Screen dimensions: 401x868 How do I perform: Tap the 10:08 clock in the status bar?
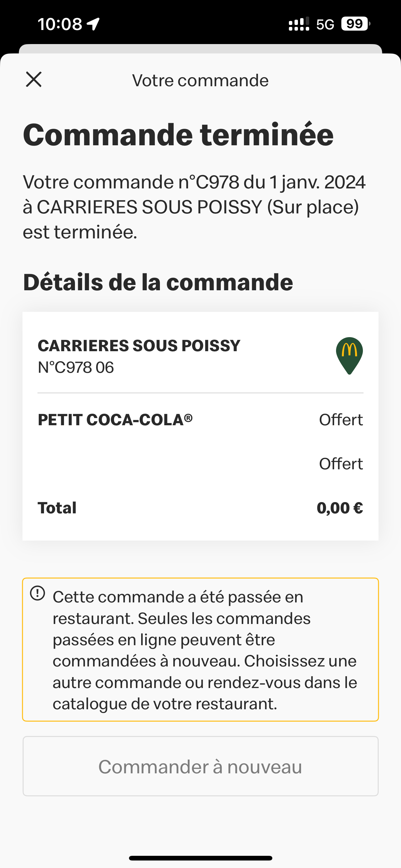(x=60, y=24)
